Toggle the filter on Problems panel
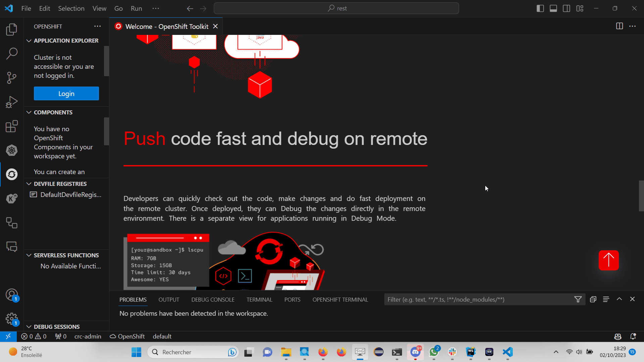This screenshot has height=362, width=644. click(578, 299)
